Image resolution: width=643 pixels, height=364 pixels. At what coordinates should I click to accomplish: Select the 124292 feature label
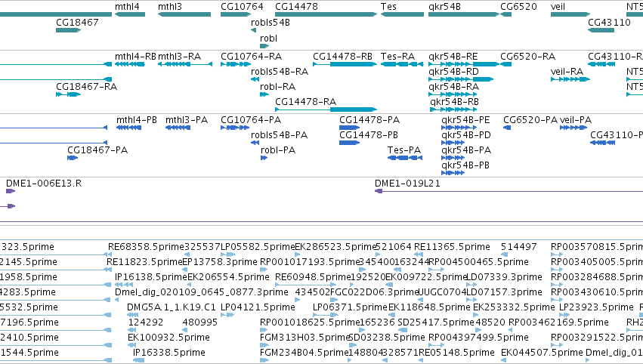coord(146,322)
